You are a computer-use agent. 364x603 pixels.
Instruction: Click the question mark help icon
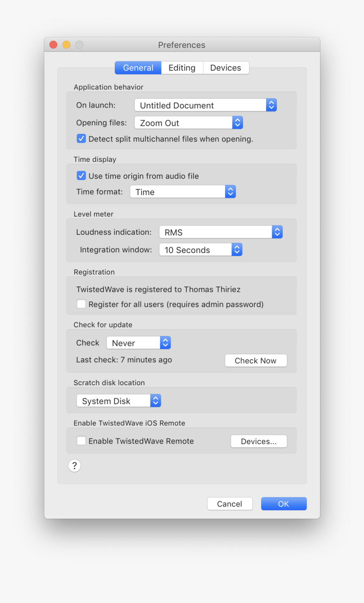click(x=74, y=465)
